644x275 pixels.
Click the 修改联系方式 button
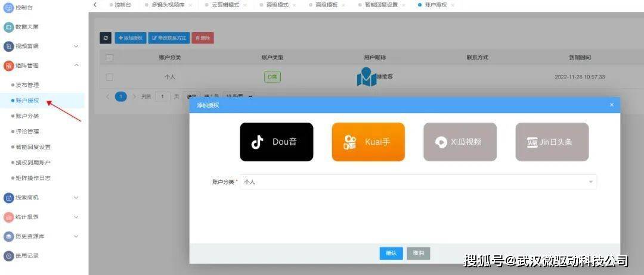[x=169, y=38]
